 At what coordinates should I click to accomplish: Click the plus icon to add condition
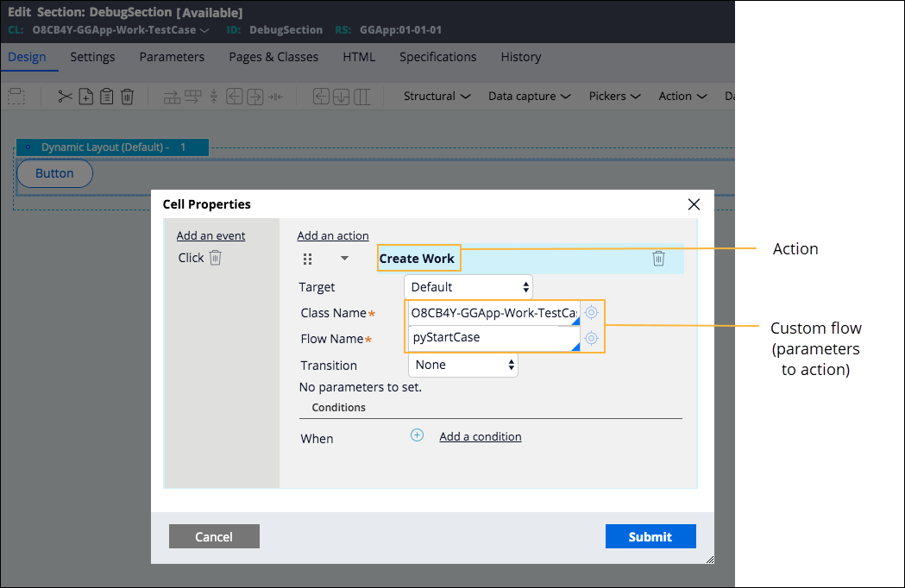click(417, 436)
